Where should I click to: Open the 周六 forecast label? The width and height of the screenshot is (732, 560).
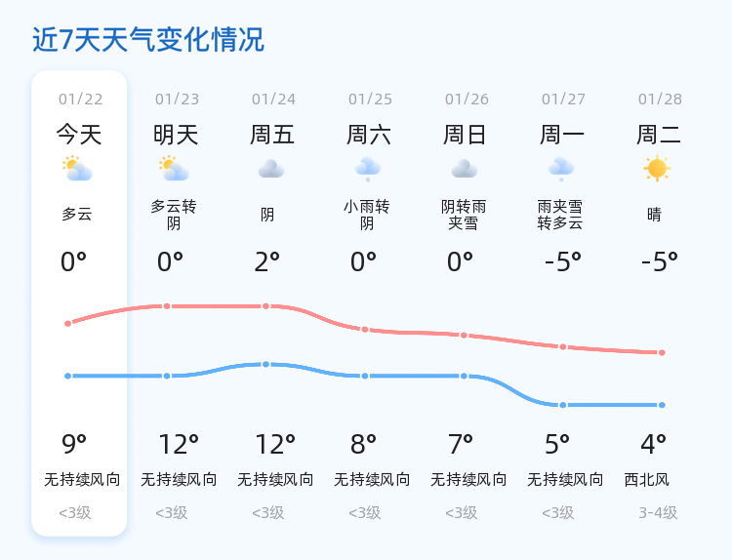369,135
